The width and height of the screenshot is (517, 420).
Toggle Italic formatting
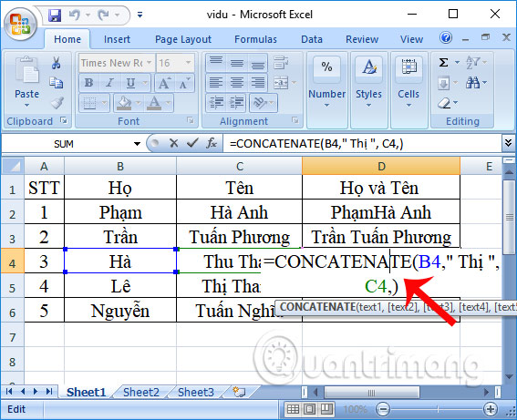point(109,83)
